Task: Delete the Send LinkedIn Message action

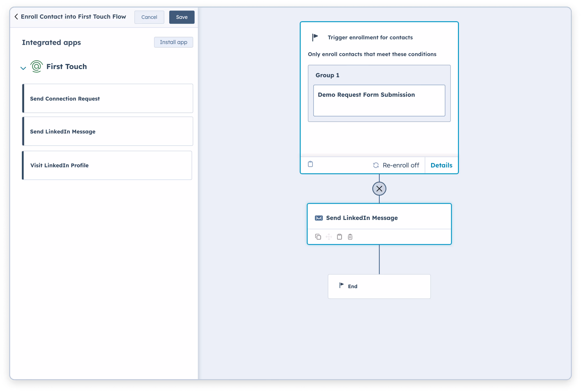Action: [x=350, y=237]
